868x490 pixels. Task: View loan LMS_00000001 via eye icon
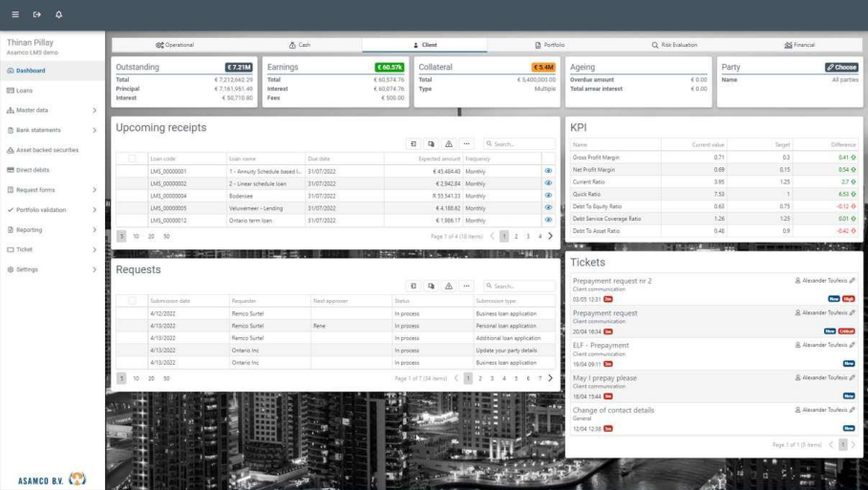[548, 172]
